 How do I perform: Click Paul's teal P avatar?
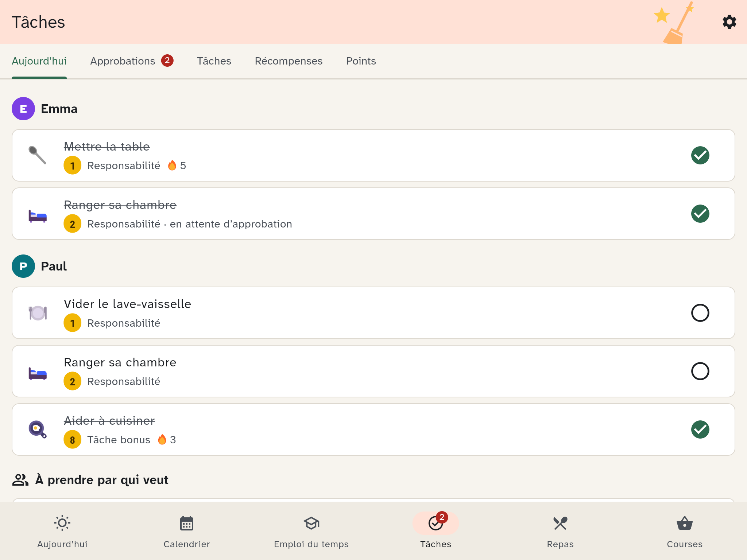[x=23, y=266]
